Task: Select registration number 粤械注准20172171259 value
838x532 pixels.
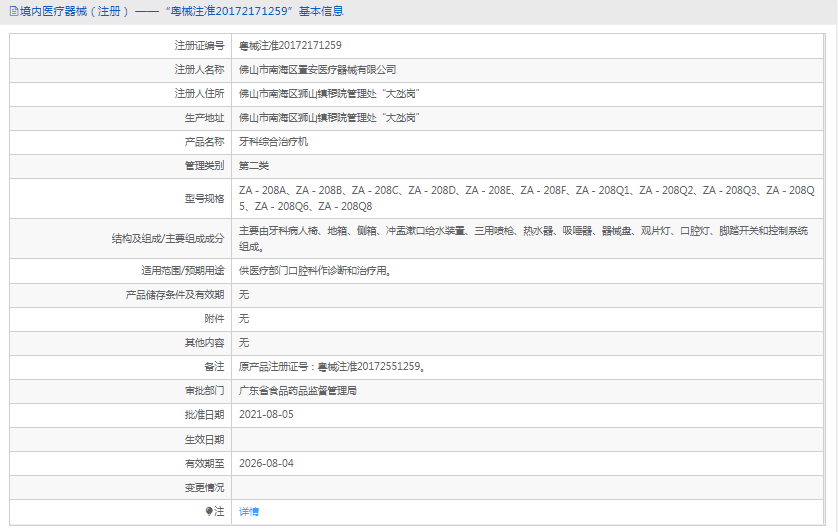Action: tap(290, 45)
